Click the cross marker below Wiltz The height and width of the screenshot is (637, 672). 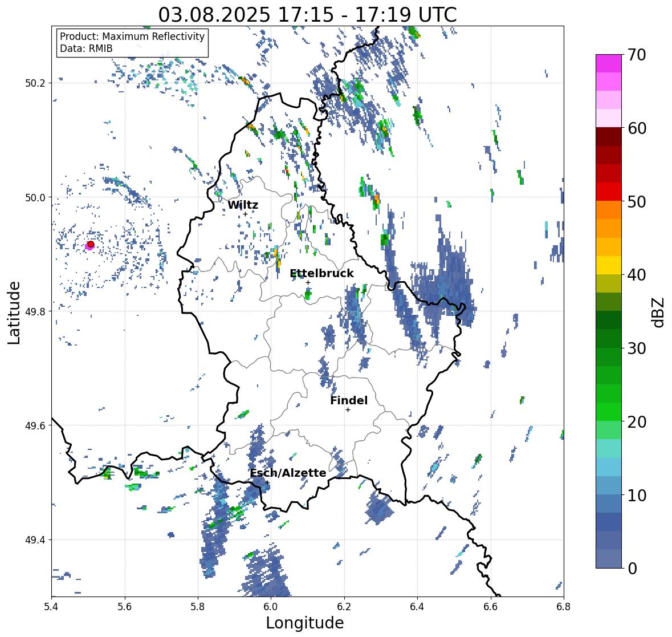pos(245,214)
